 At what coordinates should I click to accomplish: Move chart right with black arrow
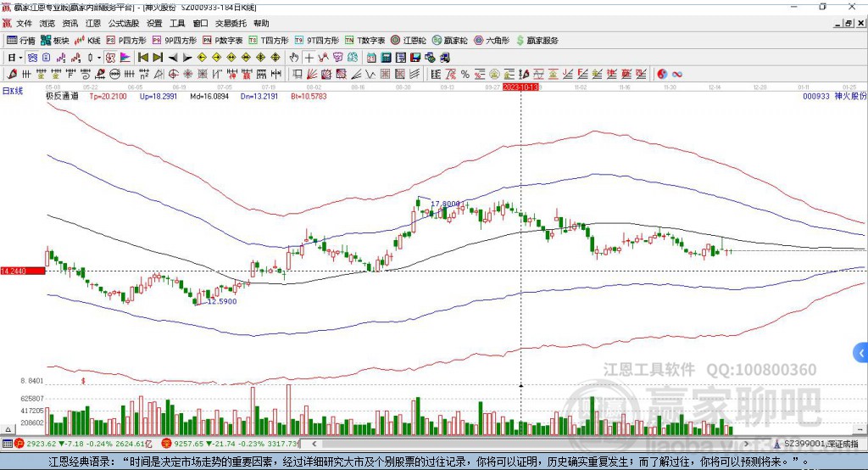click(187, 58)
